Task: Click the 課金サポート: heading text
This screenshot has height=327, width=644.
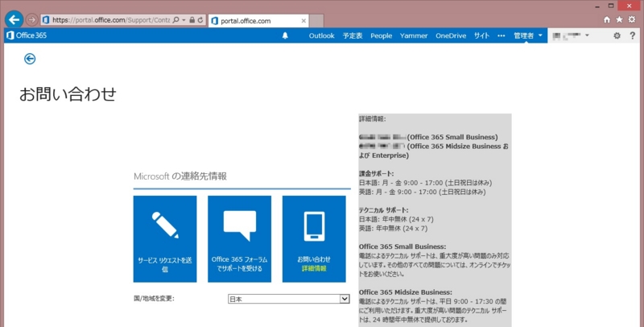Action: [x=376, y=174]
